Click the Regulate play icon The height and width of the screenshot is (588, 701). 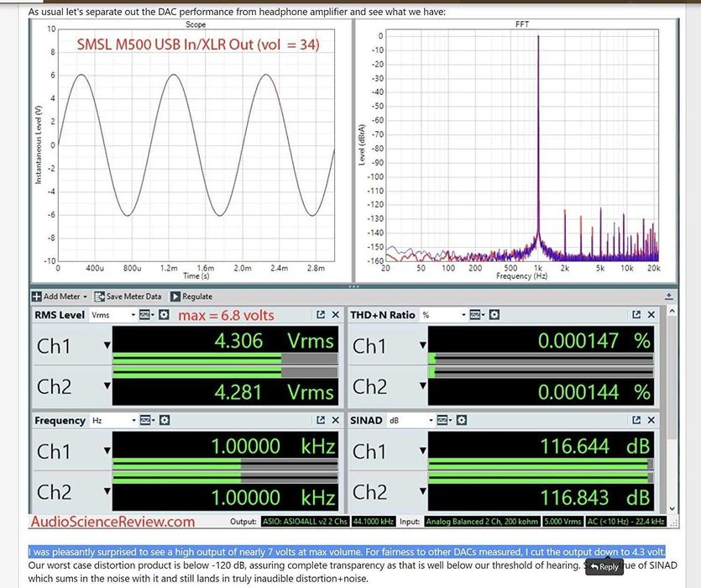click(x=175, y=297)
